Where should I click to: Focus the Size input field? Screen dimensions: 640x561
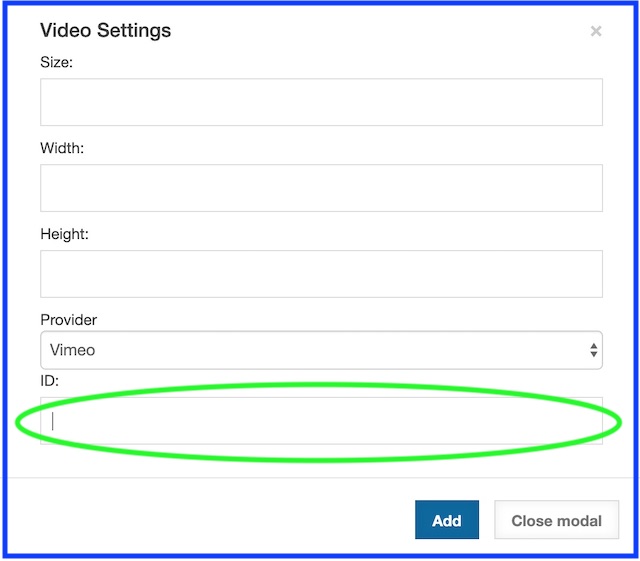tap(321, 102)
